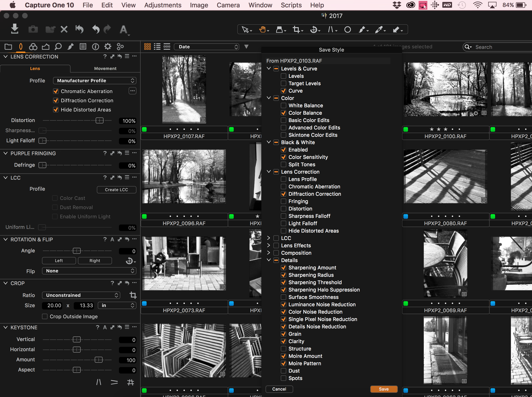Screen dimensions: 532x397
Task: Check Split Tones in Save Style
Action: tap(284, 164)
